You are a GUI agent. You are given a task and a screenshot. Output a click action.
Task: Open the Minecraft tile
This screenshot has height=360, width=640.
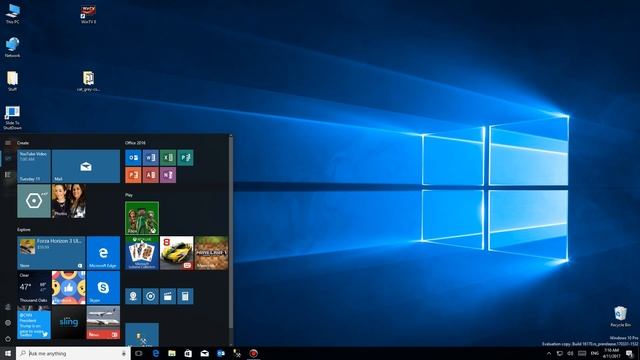pyautogui.click(x=211, y=253)
